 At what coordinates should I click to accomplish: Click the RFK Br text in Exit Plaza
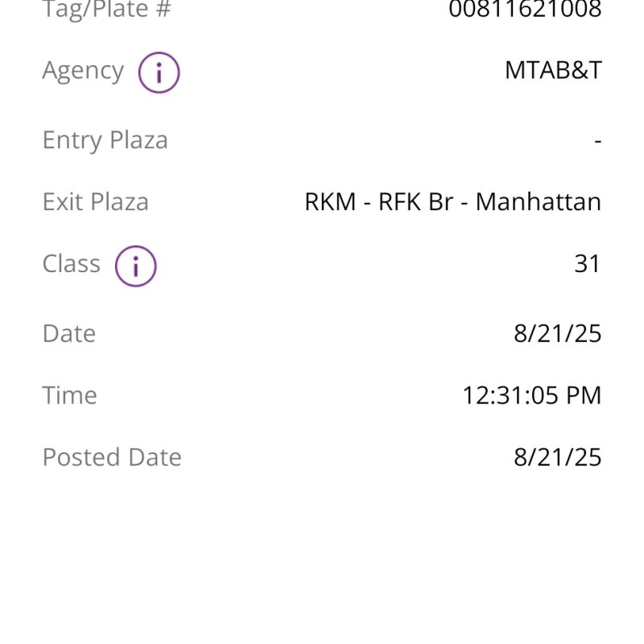(415, 202)
